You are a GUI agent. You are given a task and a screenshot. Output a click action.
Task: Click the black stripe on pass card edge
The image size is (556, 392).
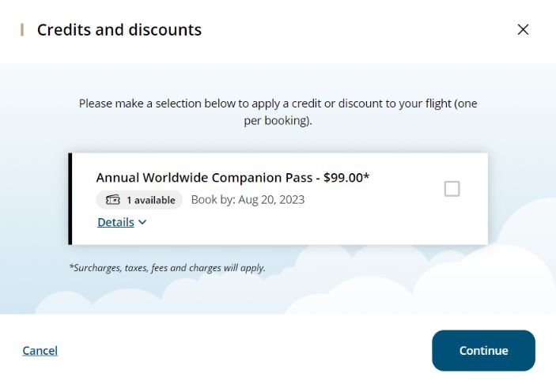tap(70, 199)
